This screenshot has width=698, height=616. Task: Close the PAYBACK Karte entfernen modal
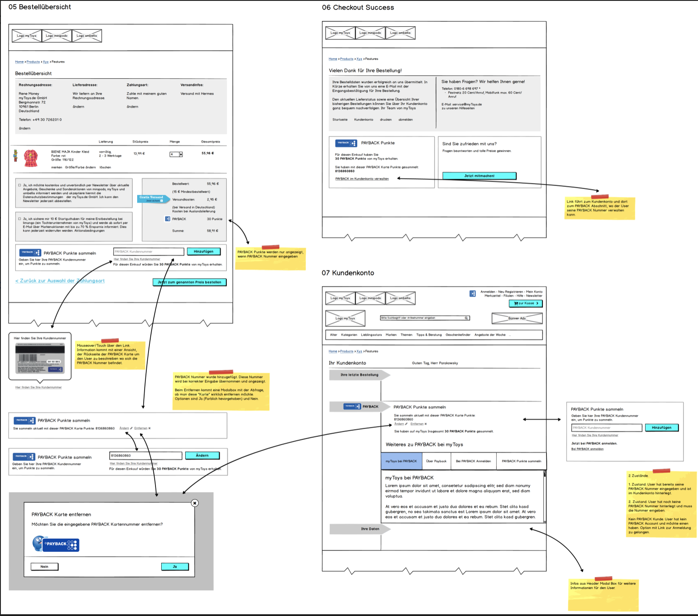pyautogui.click(x=195, y=503)
